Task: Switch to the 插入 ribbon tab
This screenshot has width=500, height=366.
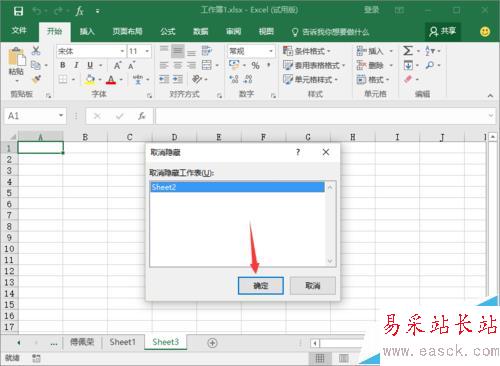Action: [87, 32]
